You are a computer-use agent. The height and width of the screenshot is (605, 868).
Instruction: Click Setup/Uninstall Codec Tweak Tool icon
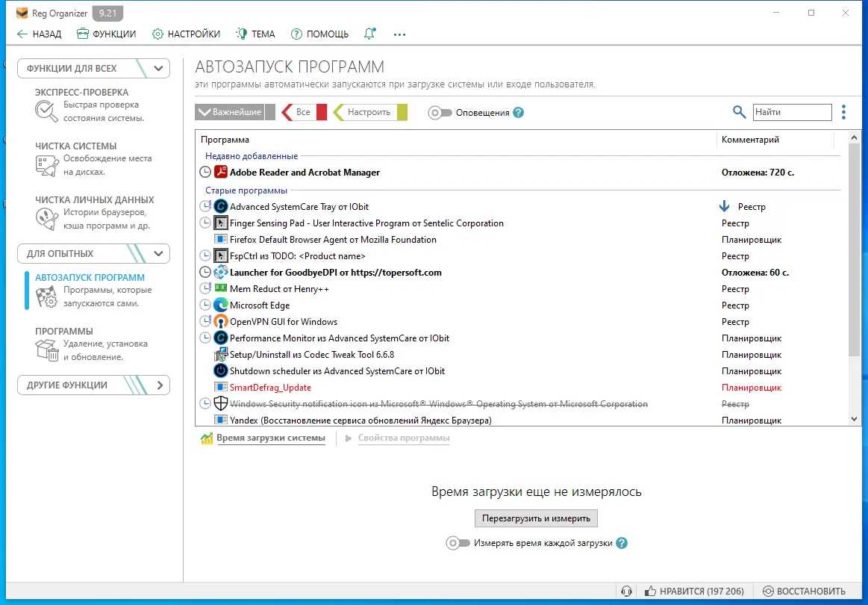[221, 354]
